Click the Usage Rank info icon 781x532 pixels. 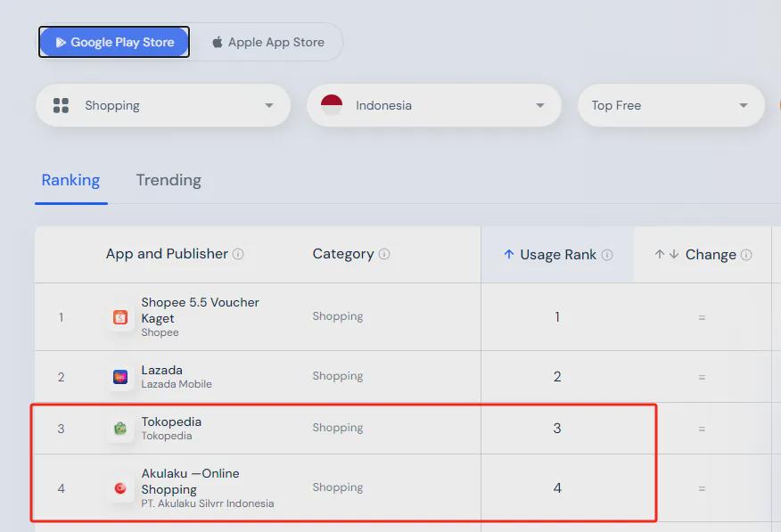[606, 254]
